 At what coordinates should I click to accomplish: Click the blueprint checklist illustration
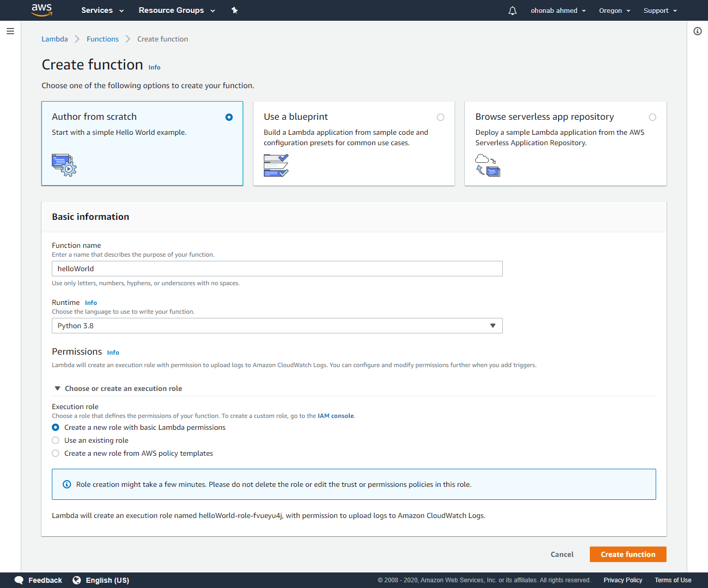pos(276,165)
